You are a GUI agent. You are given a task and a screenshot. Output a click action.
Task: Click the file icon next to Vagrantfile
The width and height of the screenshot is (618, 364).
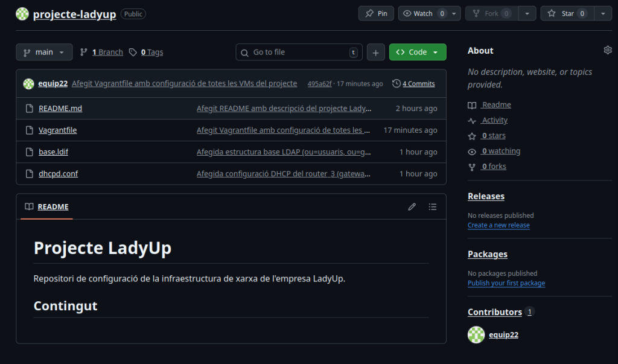point(28,130)
